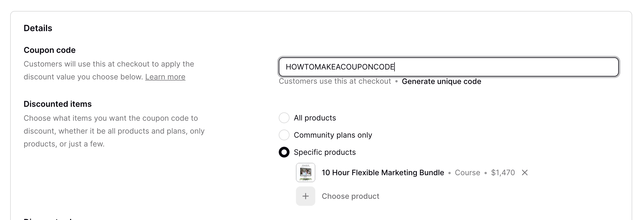Focus the coupon code text field
644x220 pixels.
(448, 67)
